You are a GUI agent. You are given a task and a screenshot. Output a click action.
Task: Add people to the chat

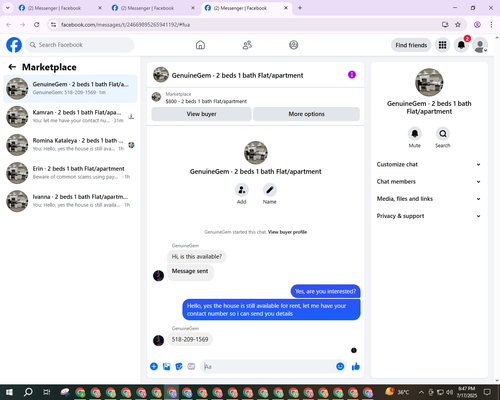[242, 190]
